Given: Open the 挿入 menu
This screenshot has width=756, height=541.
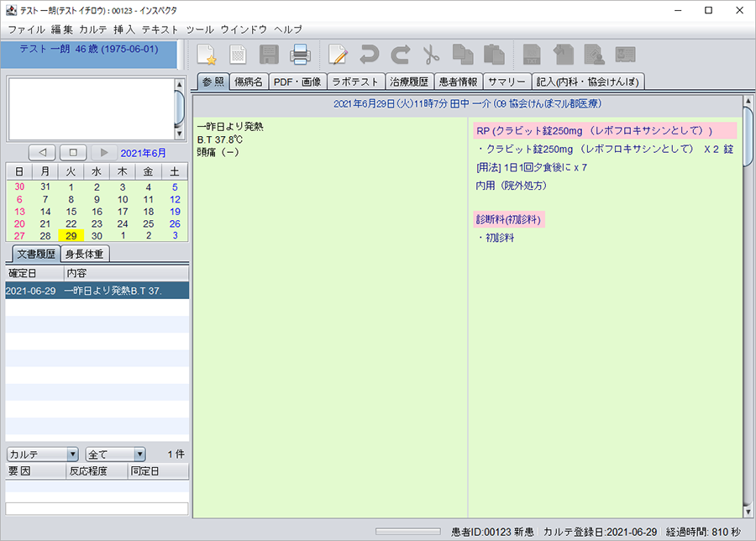Looking at the screenshot, I should [x=124, y=29].
